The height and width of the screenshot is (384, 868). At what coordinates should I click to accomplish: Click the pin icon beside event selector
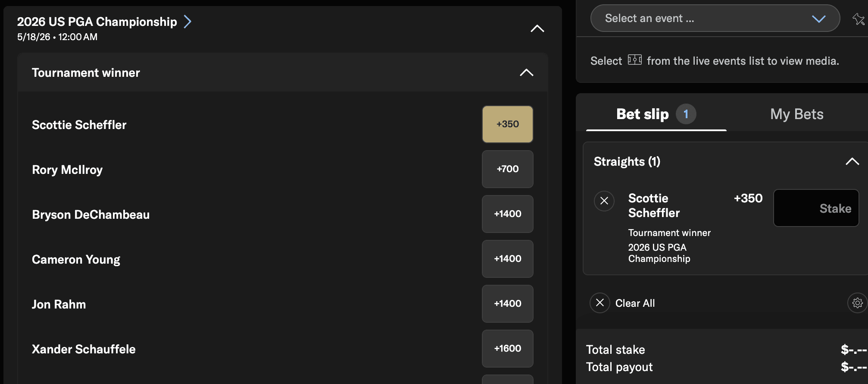click(859, 19)
